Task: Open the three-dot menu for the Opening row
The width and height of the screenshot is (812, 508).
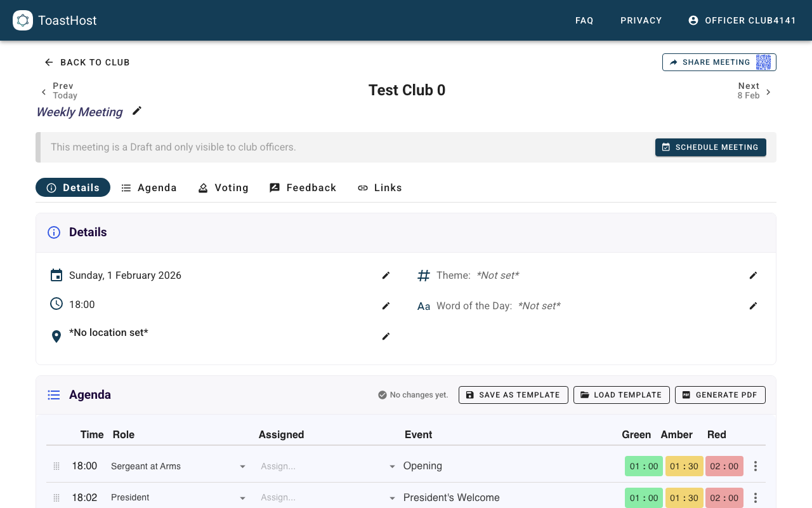Action: point(755,466)
